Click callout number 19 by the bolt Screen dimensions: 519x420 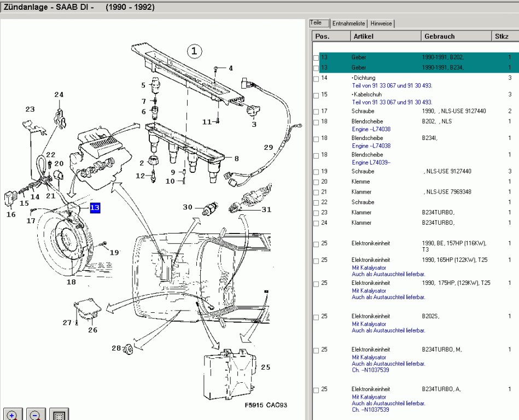114,253
